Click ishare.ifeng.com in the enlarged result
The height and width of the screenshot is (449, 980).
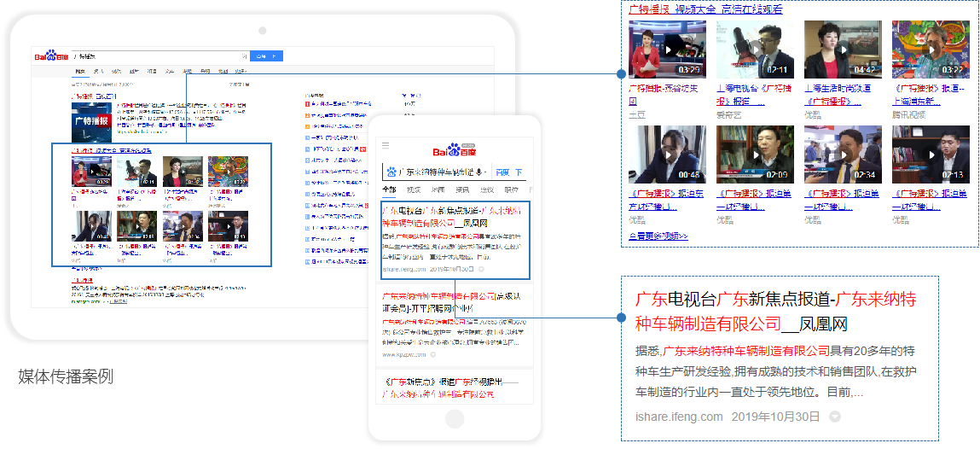(679, 417)
